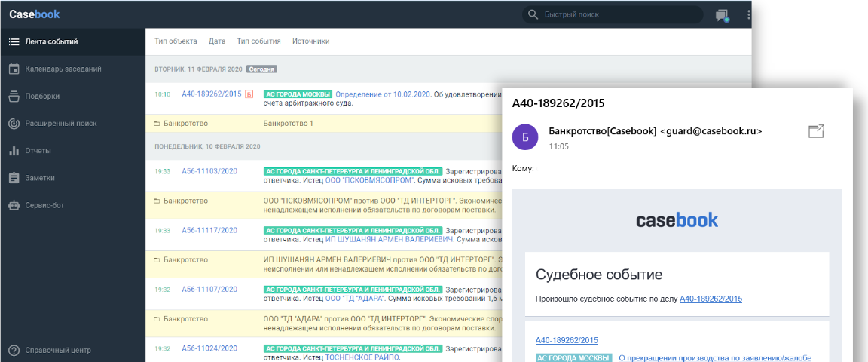Open plaintiff ООО "ПСКОВМЯСОПРОМ" link
The height and width of the screenshot is (362, 868).
pos(370,181)
